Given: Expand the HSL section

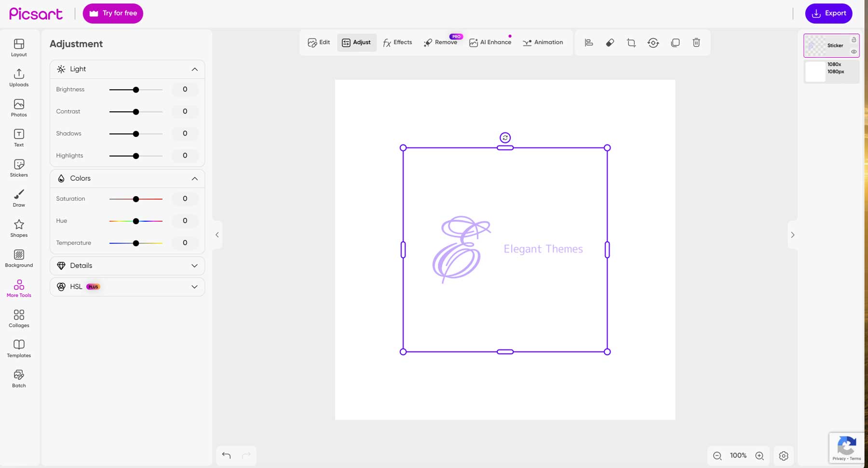Looking at the screenshot, I should [194, 287].
